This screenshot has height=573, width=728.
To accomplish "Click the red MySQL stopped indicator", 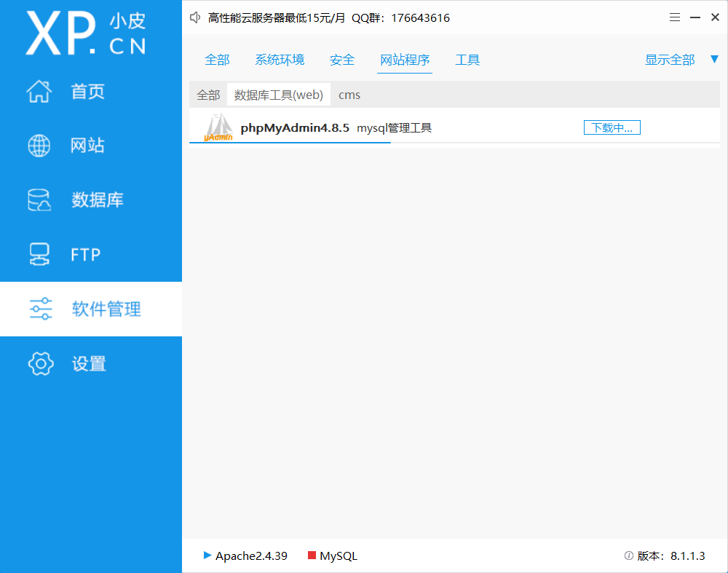I will click(312, 556).
